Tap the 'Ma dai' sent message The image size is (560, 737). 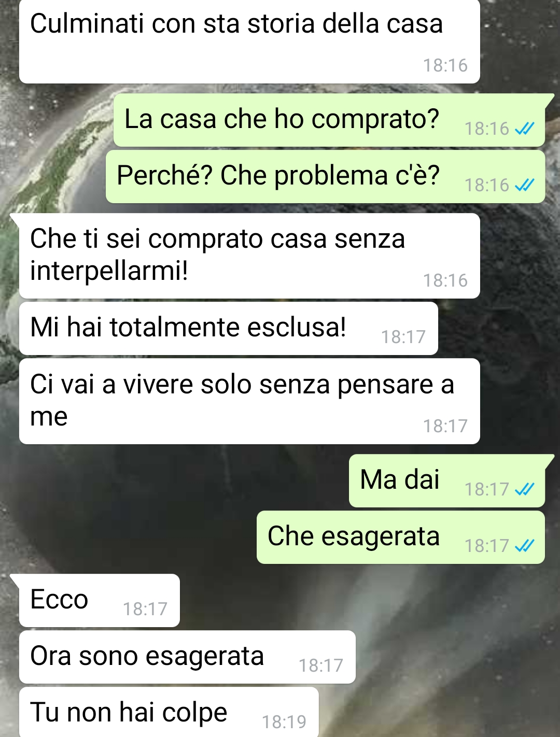(x=447, y=481)
